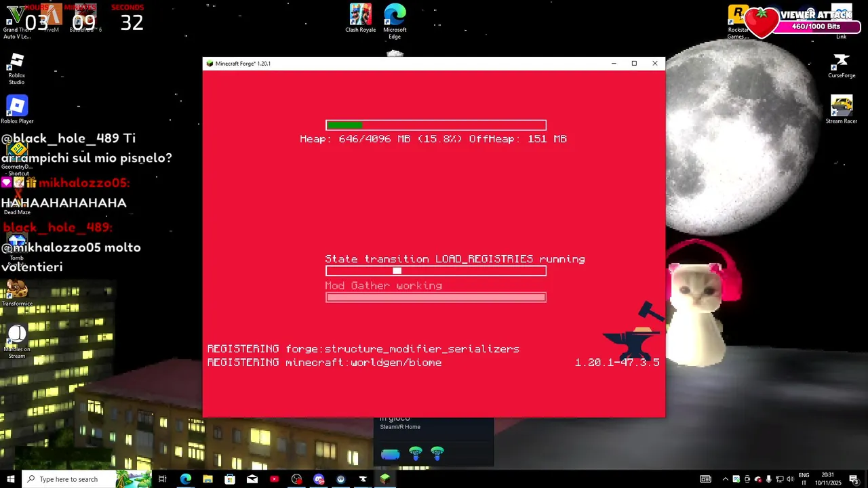Switch to CurseForge taskbar icon
This screenshot has width=868, height=488.
[x=363, y=479]
